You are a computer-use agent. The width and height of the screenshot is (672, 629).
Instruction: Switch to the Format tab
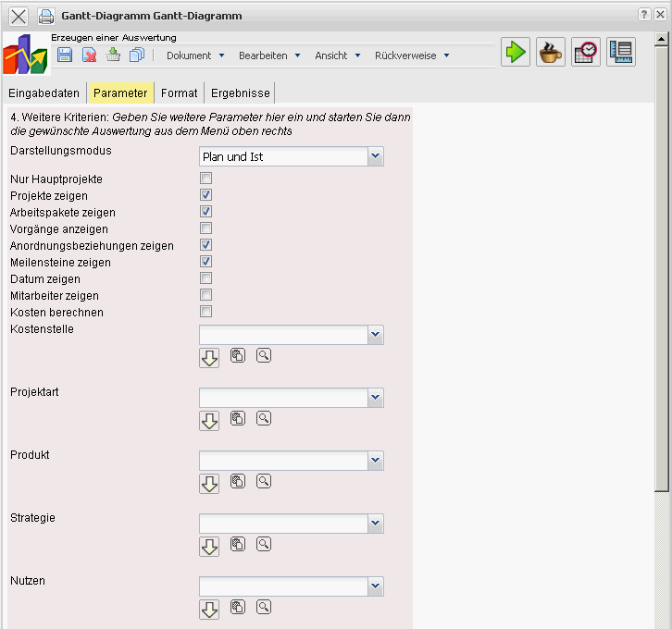click(x=180, y=92)
